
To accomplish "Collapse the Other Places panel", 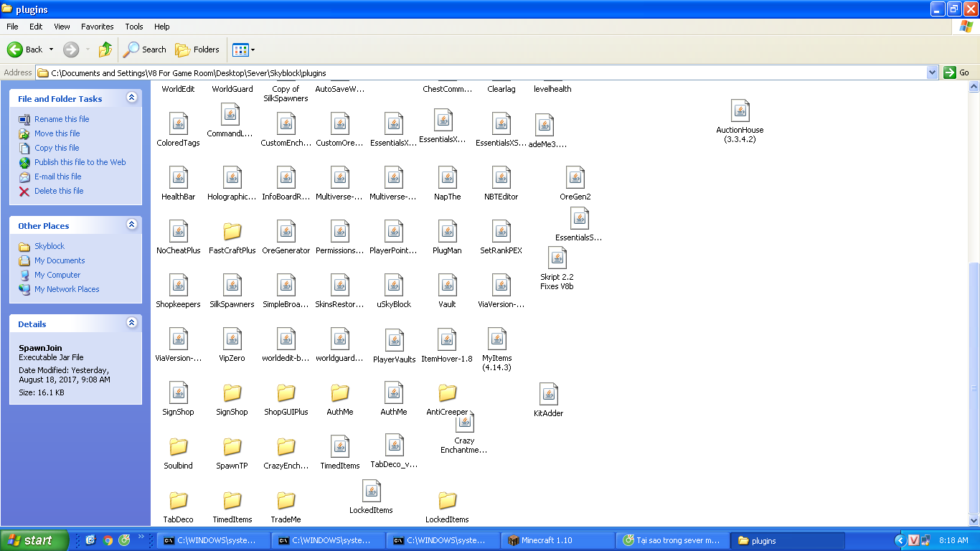I will click(131, 225).
